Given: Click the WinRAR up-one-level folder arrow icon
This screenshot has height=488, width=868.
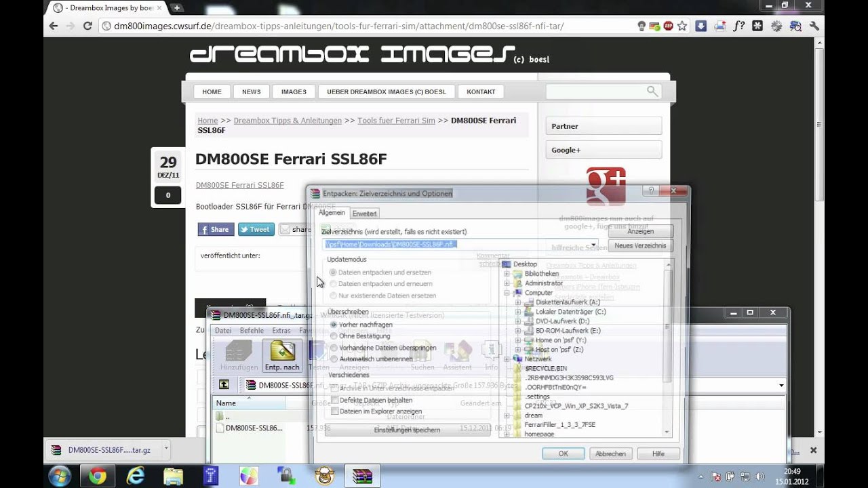Looking at the screenshot, I should [x=224, y=384].
